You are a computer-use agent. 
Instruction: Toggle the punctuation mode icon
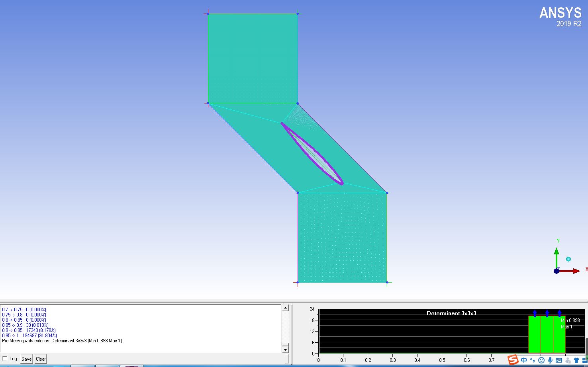[532, 361]
